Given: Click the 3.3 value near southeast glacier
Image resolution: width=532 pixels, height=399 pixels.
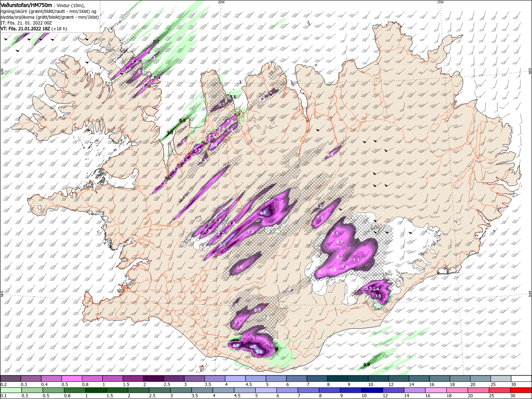Looking at the screenshot, I should 369,289.
